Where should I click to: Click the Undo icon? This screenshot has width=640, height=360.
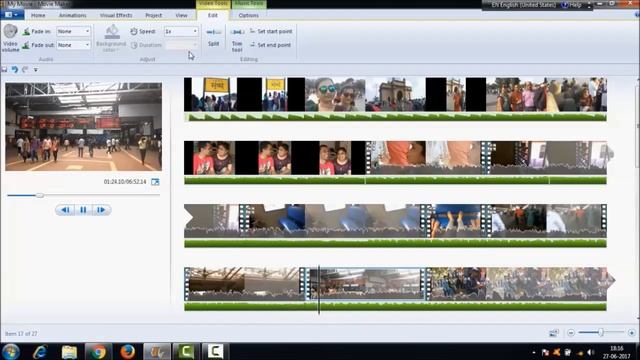pyautogui.click(x=15, y=70)
